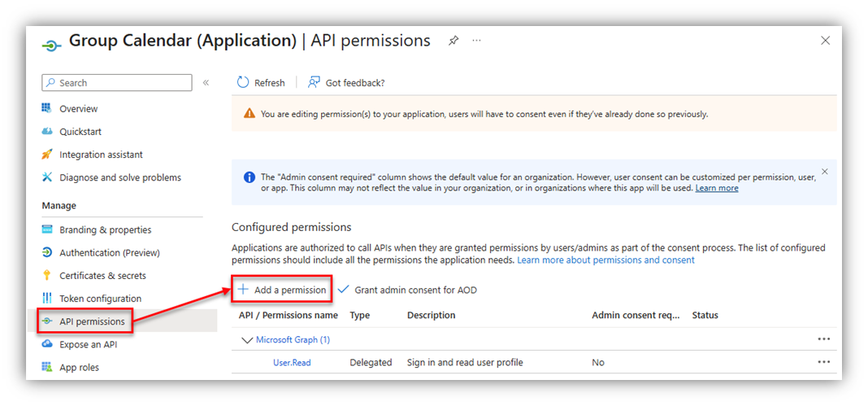Click the Admin consent req... column header

tap(636, 315)
